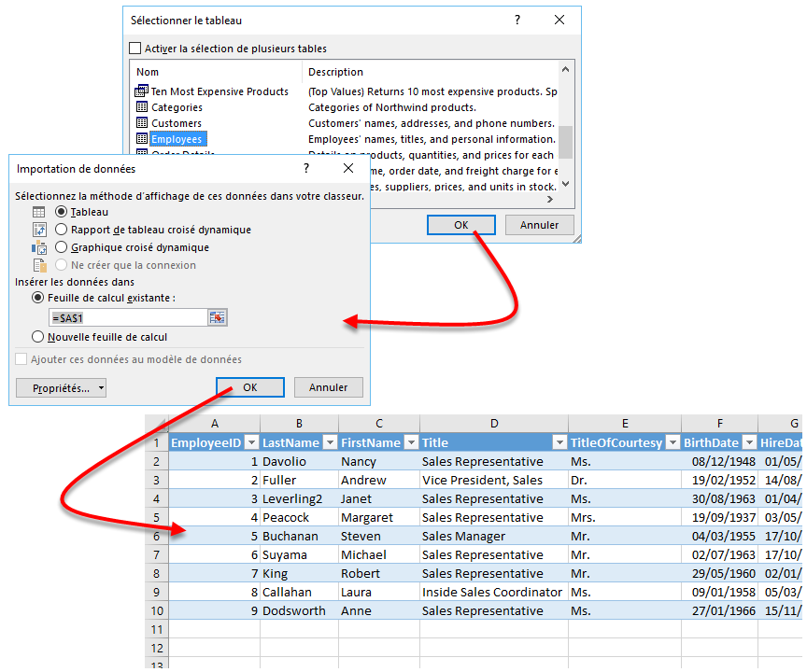Select the Tableau radio option
This screenshot has width=807, height=672.
[x=62, y=212]
